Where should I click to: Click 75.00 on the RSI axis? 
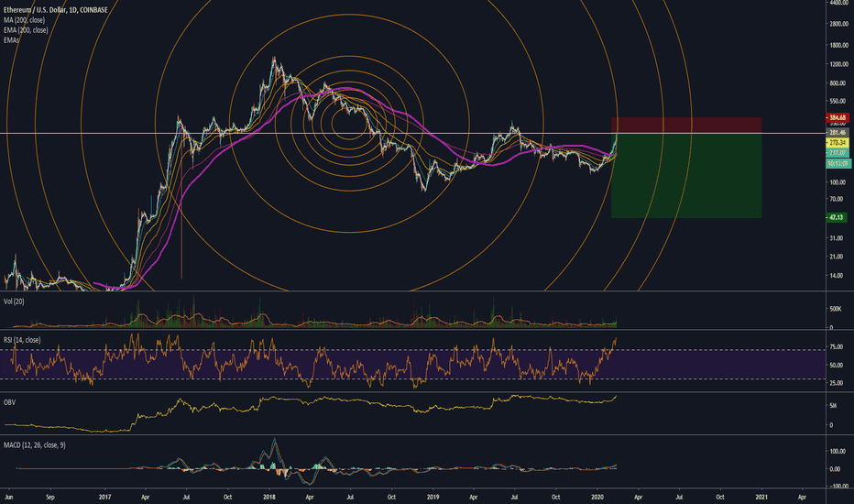(x=837, y=347)
